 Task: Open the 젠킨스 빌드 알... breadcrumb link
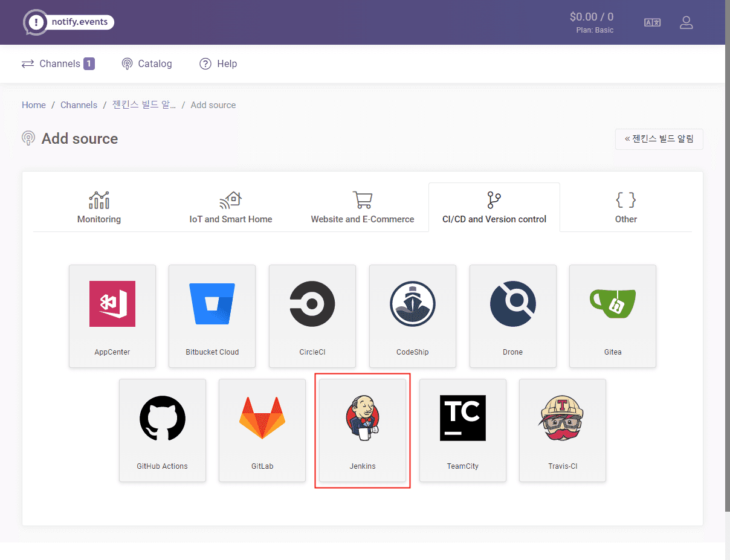(144, 105)
